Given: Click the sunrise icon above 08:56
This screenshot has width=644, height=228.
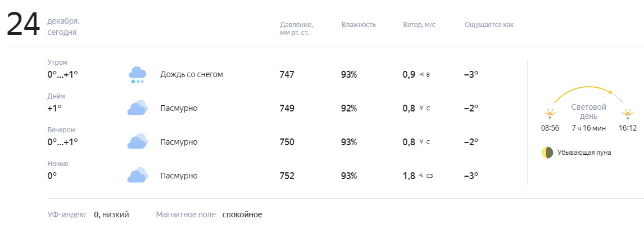Looking at the screenshot, I should pyautogui.click(x=550, y=114).
